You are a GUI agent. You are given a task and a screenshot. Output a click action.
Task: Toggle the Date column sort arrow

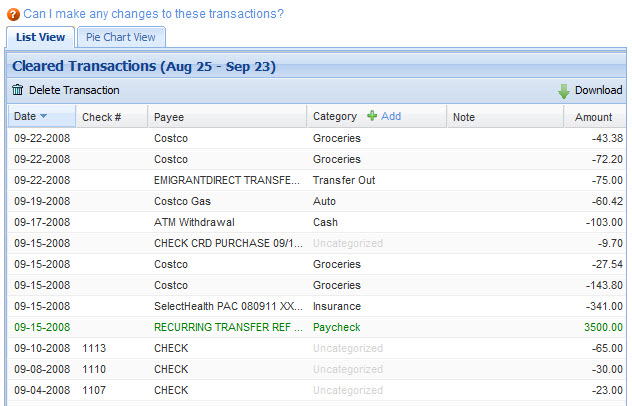tap(44, 116)
